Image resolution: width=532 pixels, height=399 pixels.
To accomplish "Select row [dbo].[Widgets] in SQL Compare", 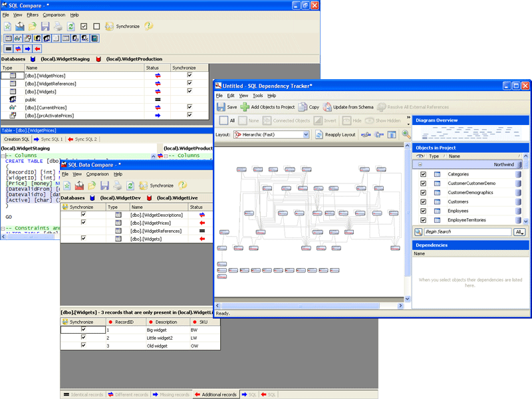I will (x=104, y=92).
